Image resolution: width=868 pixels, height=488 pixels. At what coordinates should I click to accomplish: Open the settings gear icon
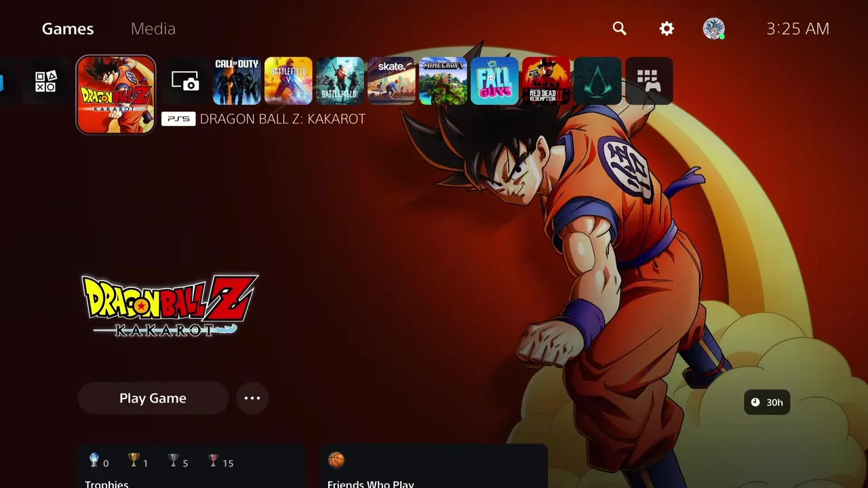pos(667,28)
